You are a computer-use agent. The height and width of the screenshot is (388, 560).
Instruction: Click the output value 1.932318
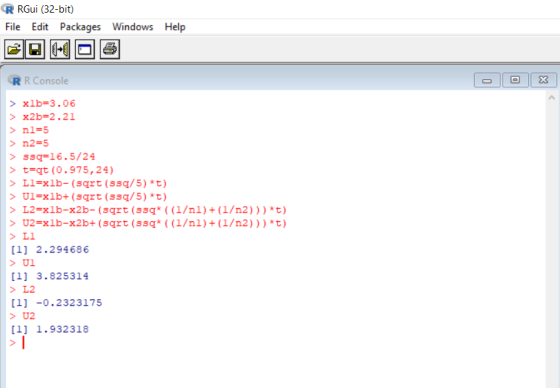(62, 329)
